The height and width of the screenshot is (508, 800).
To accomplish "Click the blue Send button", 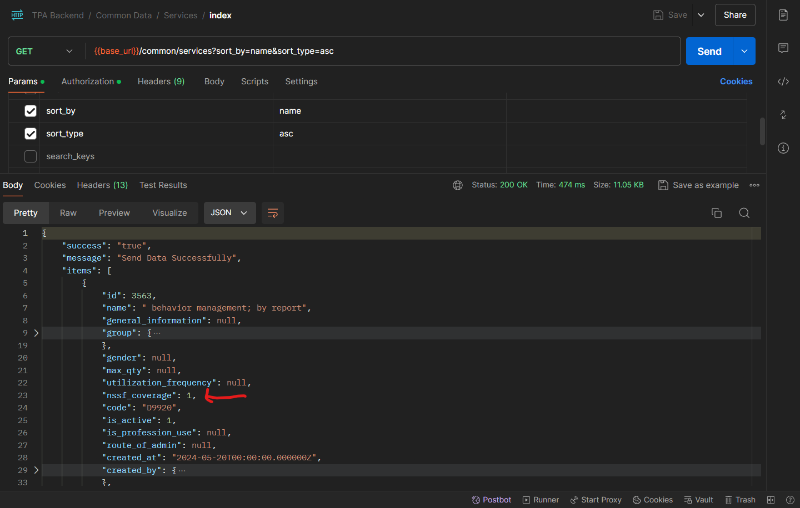I will pos(709,51).
